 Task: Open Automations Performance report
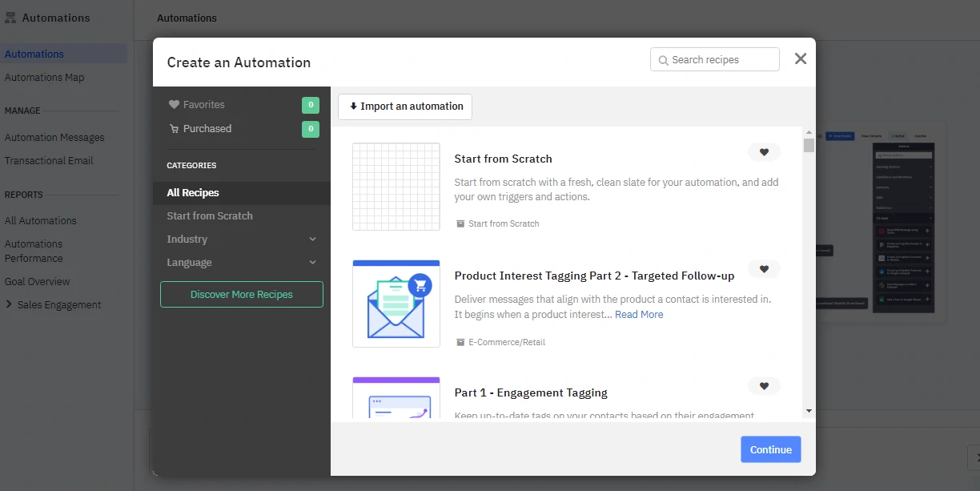(x=34, y=252)
